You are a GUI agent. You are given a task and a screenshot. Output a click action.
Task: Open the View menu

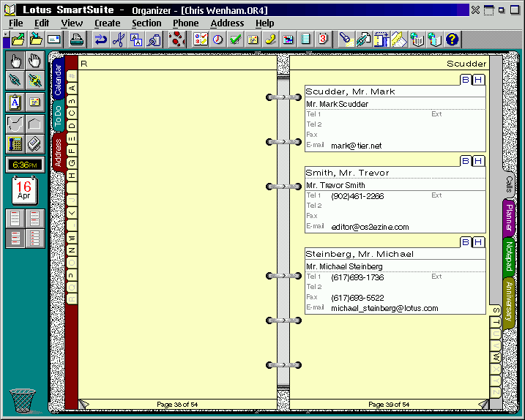coord(72,23)
